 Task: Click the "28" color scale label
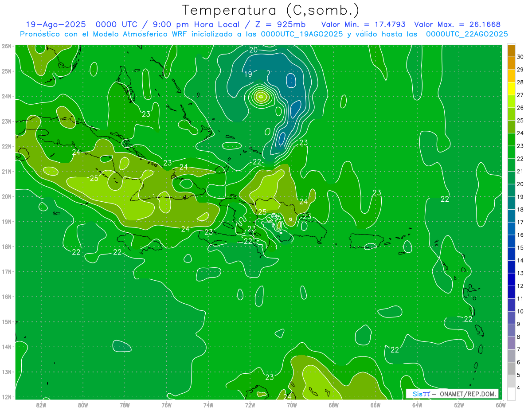point(520,82)
